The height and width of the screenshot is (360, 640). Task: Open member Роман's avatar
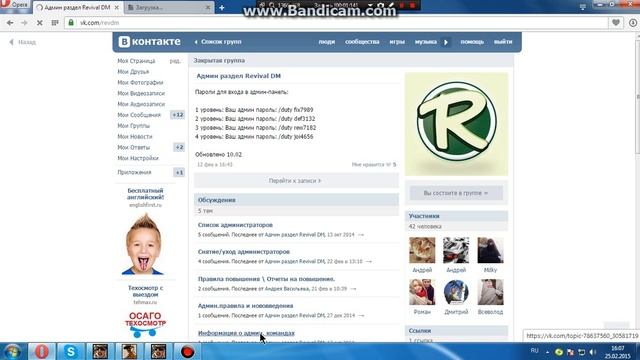(x=422, y=292)
